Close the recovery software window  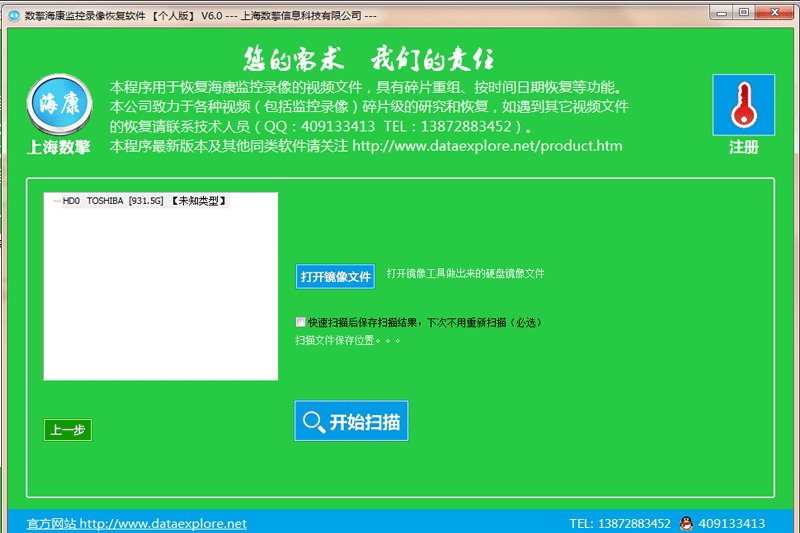(x=774, y=13)
